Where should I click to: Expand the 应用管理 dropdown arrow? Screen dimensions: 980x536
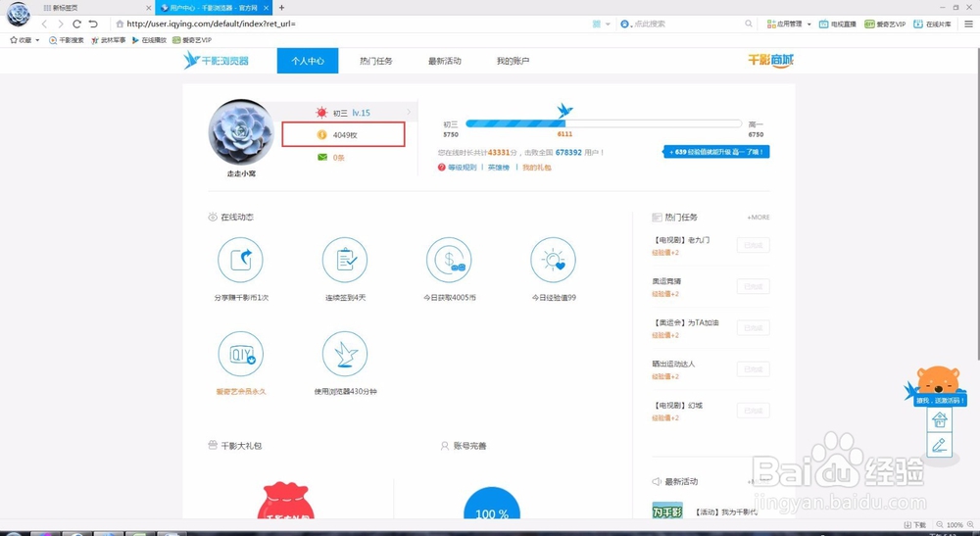(808, 24)
